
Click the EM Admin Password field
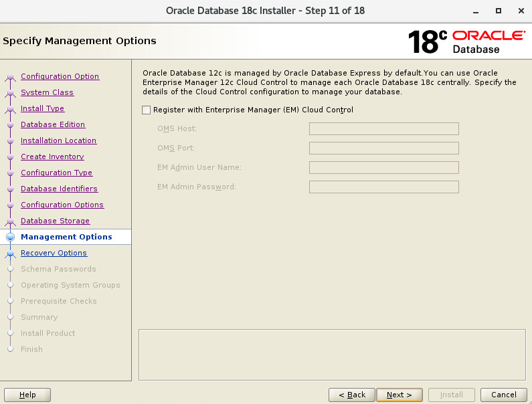click(x=383, y=187)
